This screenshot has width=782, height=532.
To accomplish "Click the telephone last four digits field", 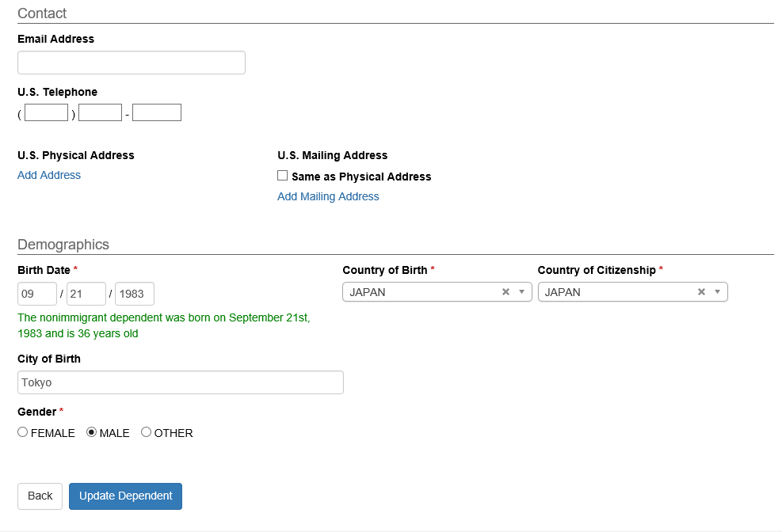I will pos(157,112).
